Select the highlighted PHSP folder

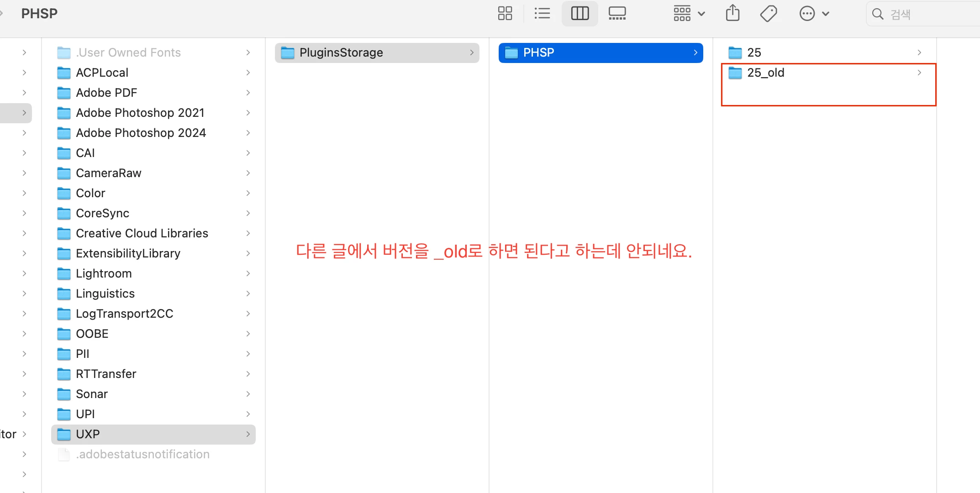pyautogui.click(x=538, y=52)
